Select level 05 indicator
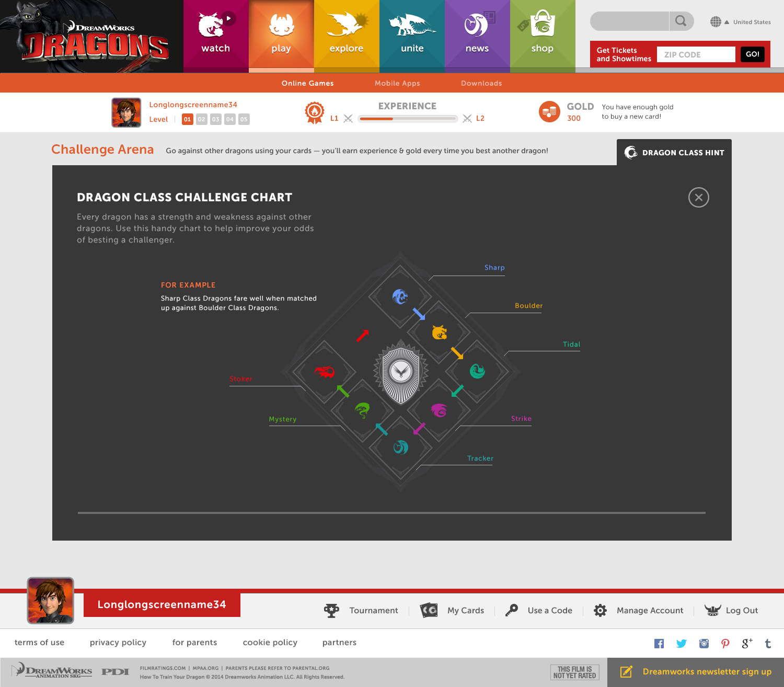 (x=244, y=119)
